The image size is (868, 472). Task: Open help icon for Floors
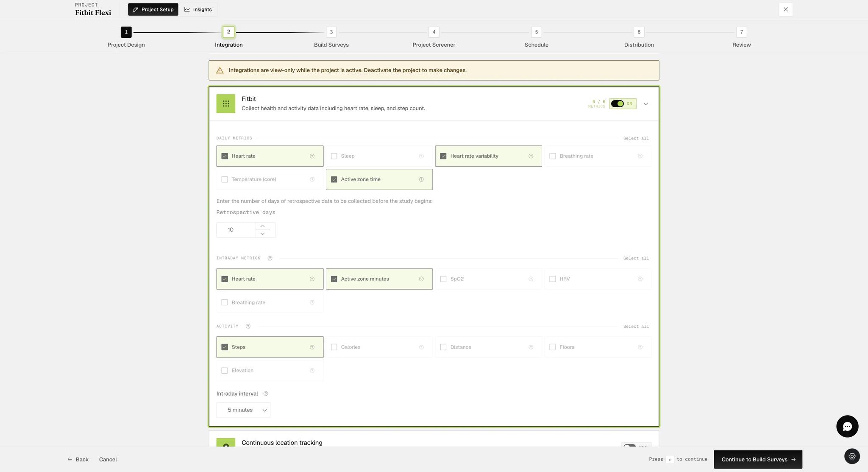click(640, 347)
